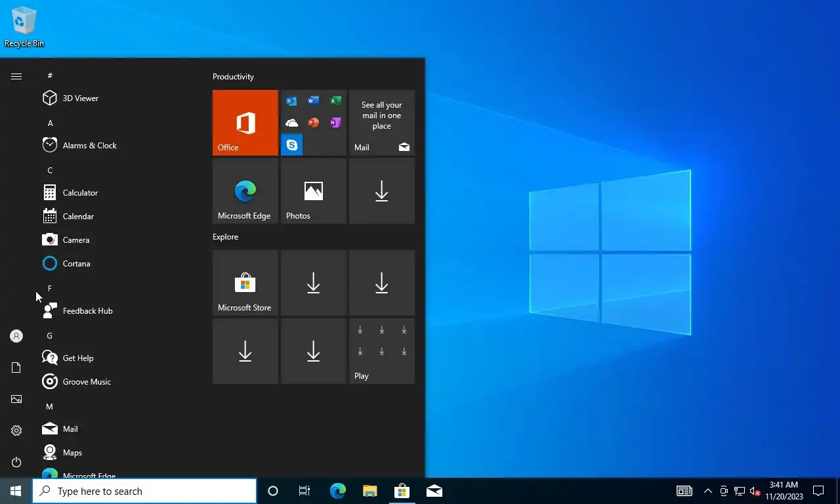
Task: Click the muted volume tray icon
Action: point(755,491)
